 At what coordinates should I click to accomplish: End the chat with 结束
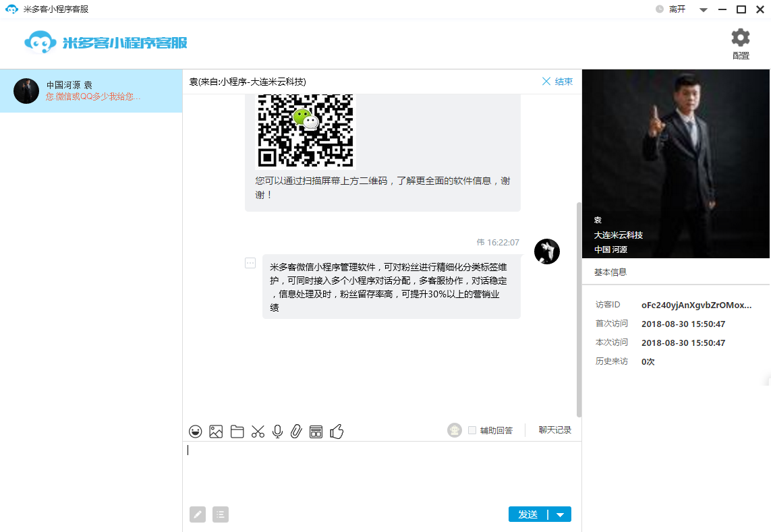pos(557,82)
